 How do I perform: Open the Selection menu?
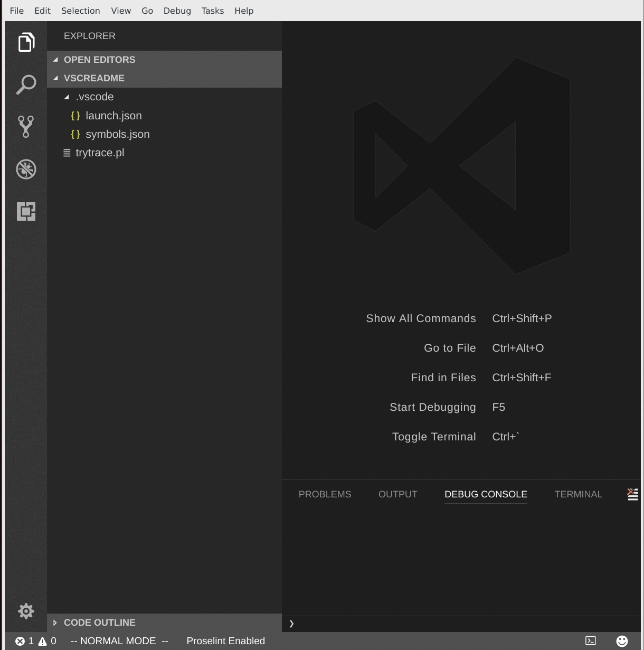81,11
